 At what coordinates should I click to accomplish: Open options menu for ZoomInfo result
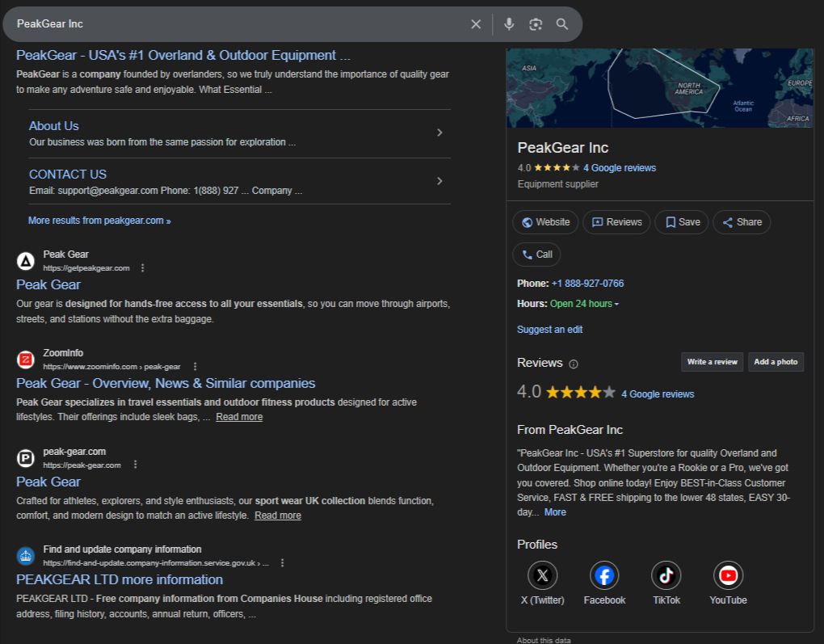(x=195, y=366)
